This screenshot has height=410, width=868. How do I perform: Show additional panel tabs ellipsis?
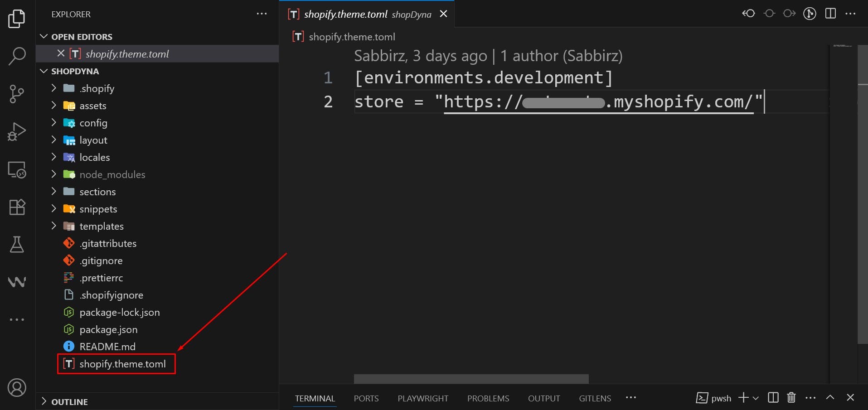click(x=631, y=397)
